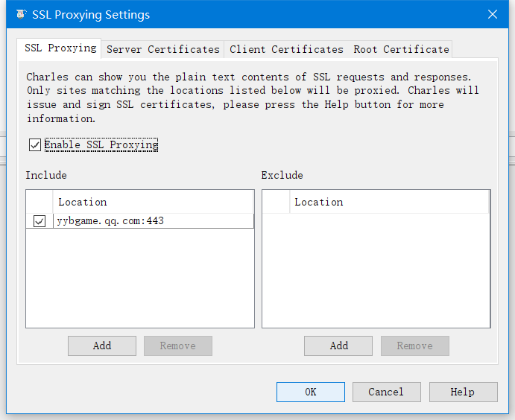Confirm settings with the OK button
515x420 pixels.
tap(311, 392)
